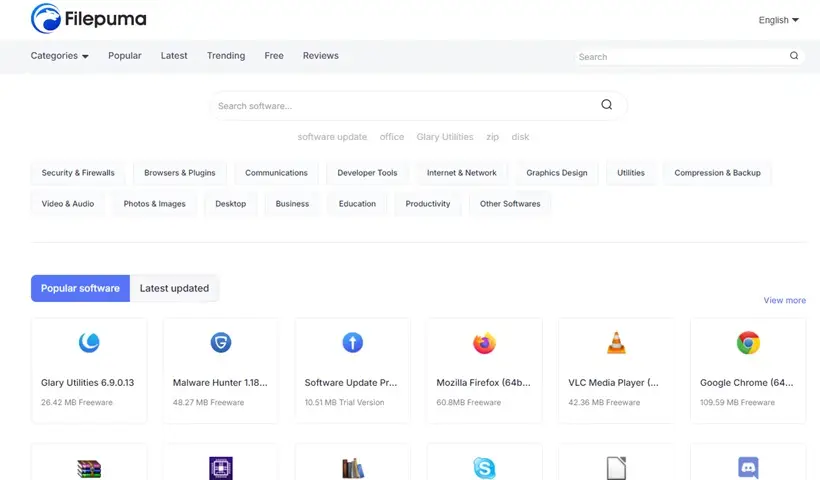The height and width of the screenshot is (480, 820).
Task: Click the 26.42 MB Freeware text
Action: [x=77, y=402]
